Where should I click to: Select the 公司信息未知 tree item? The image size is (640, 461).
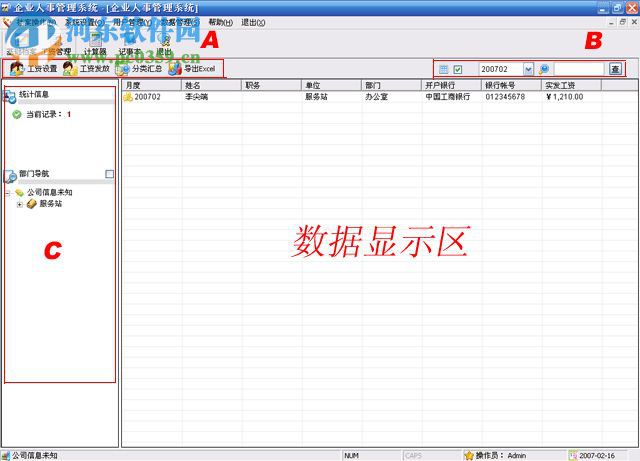[x=50, y=192]
